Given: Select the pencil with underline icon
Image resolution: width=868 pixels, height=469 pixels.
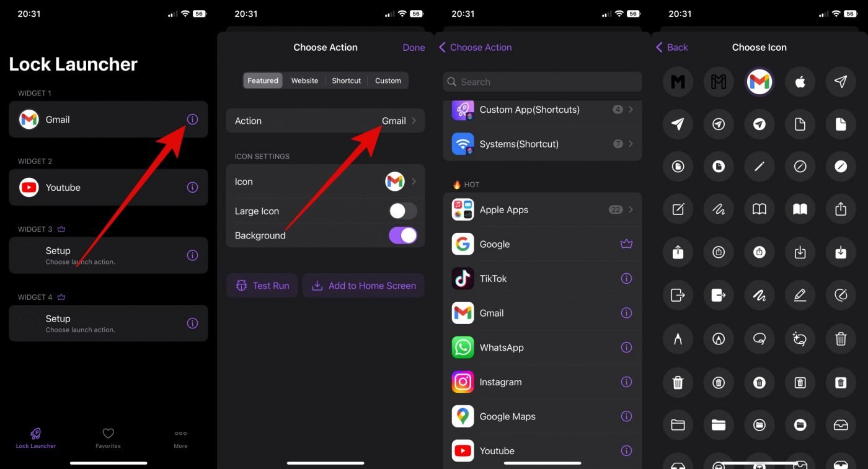Looking at the screenshot, I should (x=800, y=296).
